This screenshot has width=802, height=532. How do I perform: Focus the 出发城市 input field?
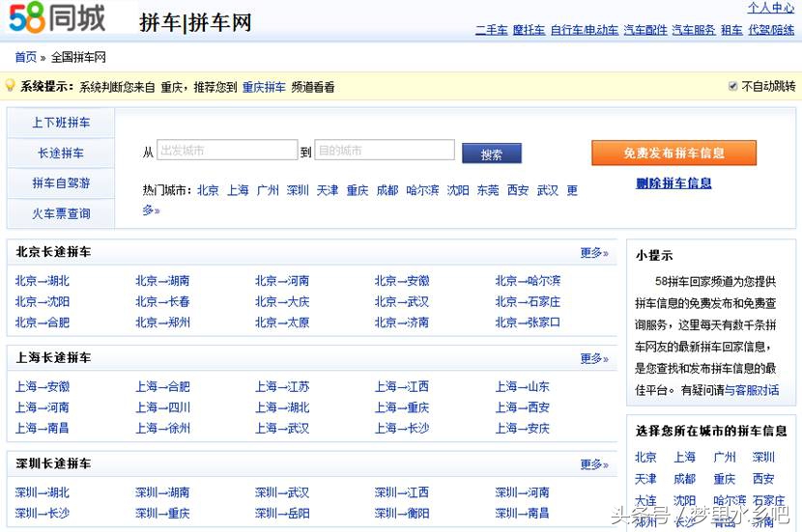(227, 151)
